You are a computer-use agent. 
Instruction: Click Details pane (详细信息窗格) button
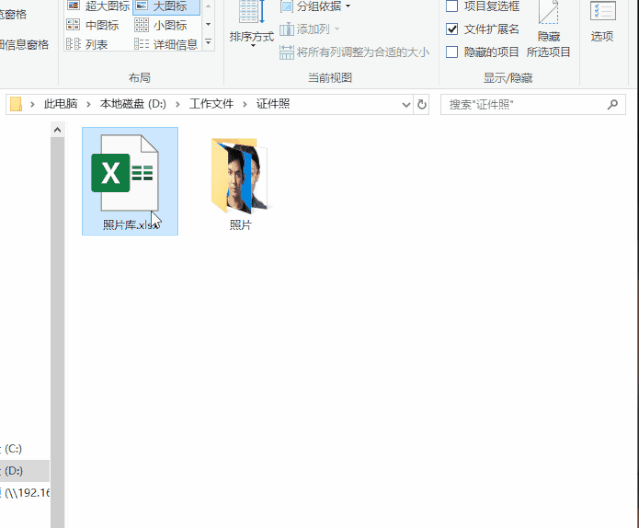click(24, 44)
